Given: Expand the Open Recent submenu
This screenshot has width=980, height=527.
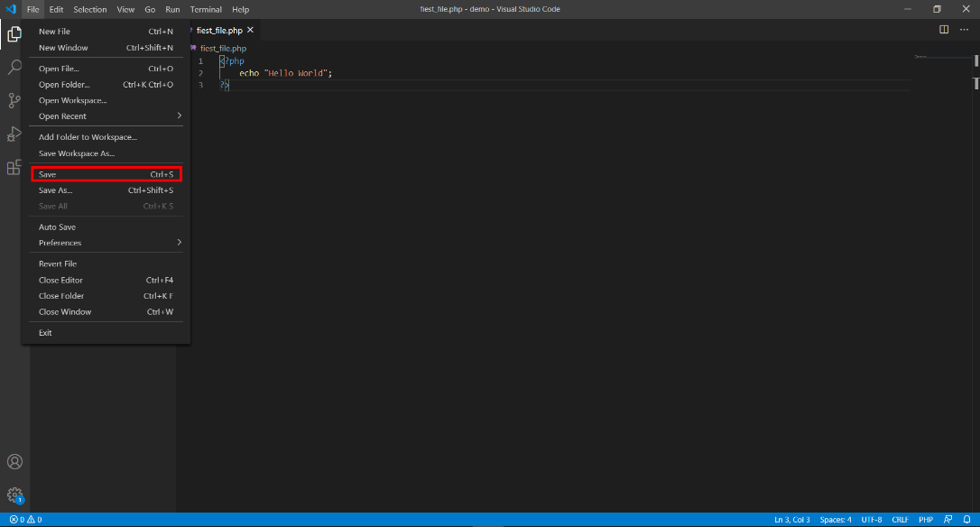Looking at the screenshot, I should [106, 116].
